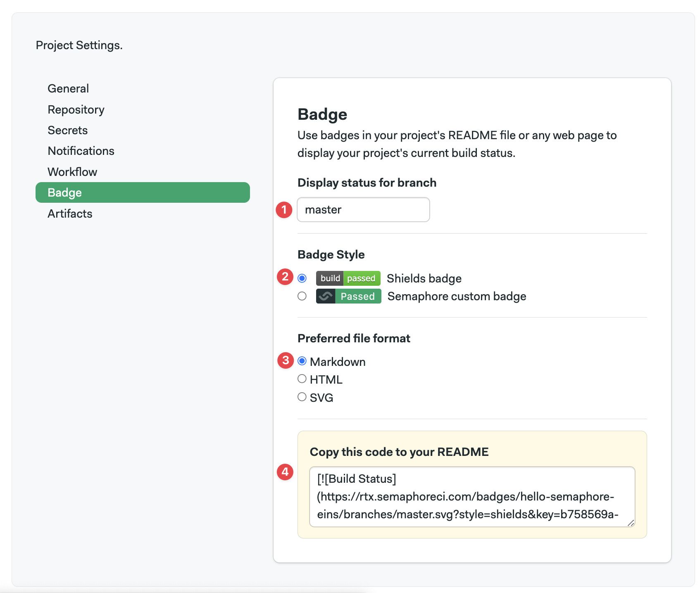Select the Badge settings item
The height and width of the screenshot is (593, 700).
[x=143, y=192]
